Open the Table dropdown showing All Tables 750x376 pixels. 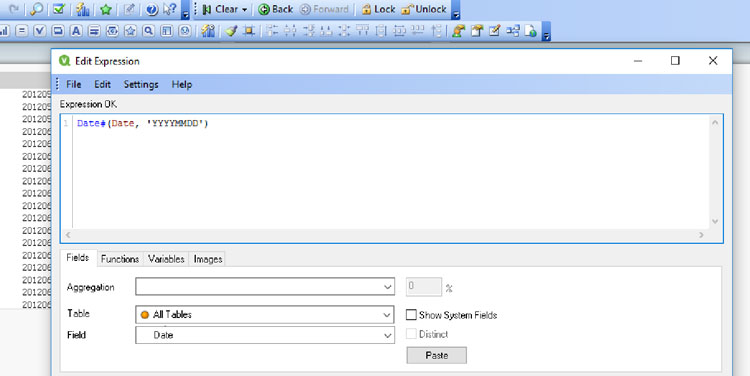pos(265,314)
